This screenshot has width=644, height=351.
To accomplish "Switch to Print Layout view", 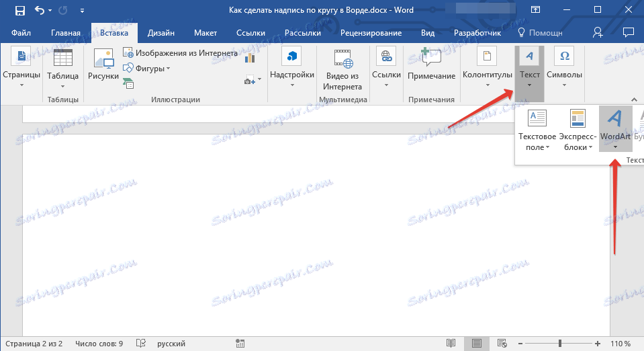I will (476, 344).
